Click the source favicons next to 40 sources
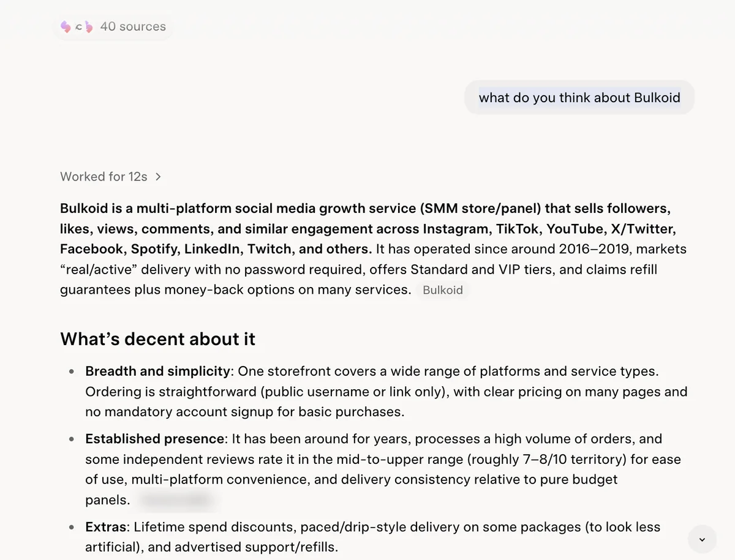The image size is (735, 560). point(77,27)
